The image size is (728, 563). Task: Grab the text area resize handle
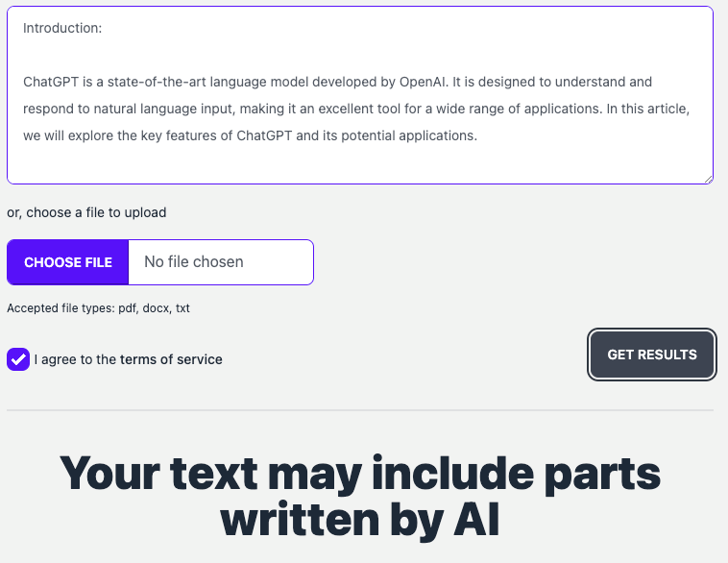(708, 178)
